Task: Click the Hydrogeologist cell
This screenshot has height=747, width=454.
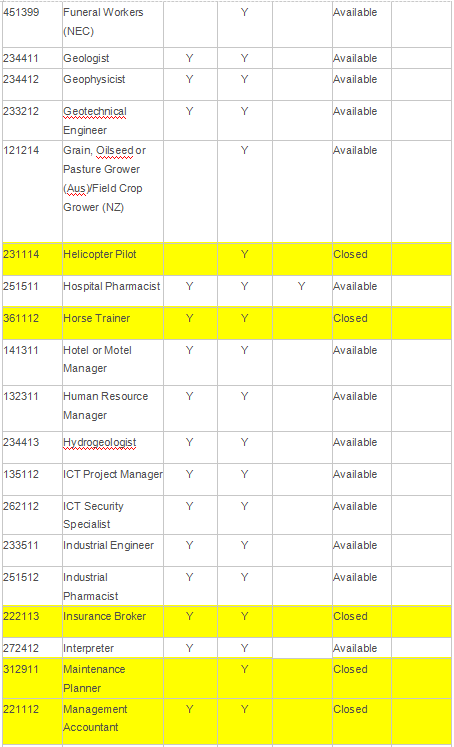Action: (113, 447)
